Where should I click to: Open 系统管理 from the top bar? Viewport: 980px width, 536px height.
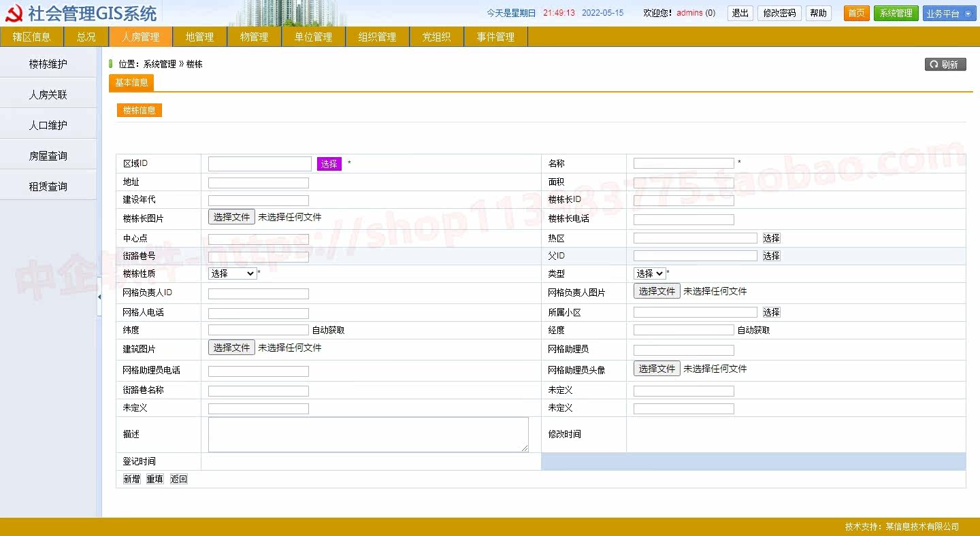point(896,13)
